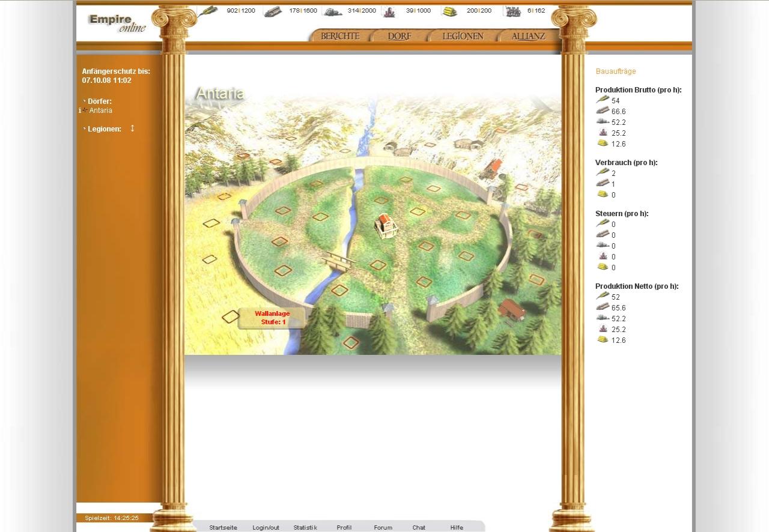
Task: Click the Empire online logo
Action: [x=118, y=23]
